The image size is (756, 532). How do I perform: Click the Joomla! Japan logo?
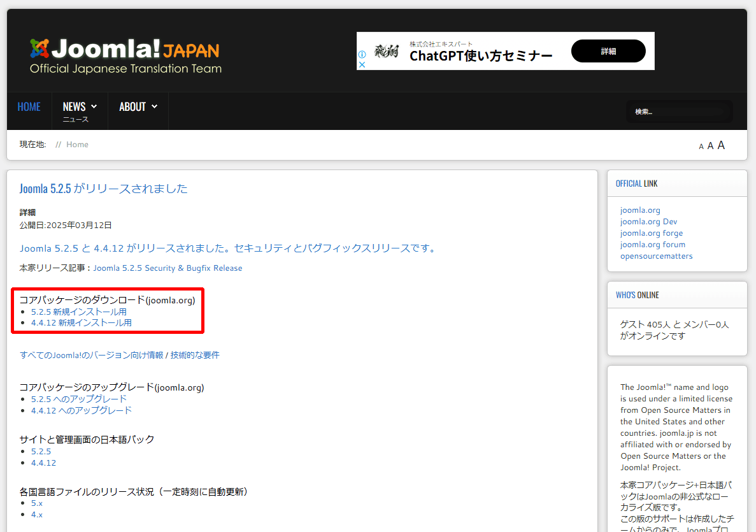125,57
